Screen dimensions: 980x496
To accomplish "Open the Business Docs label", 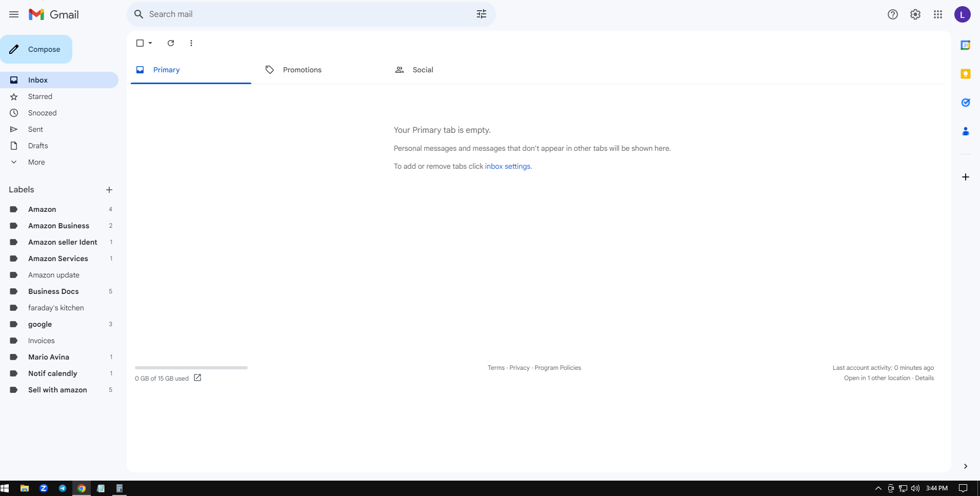I will point(59,291).
